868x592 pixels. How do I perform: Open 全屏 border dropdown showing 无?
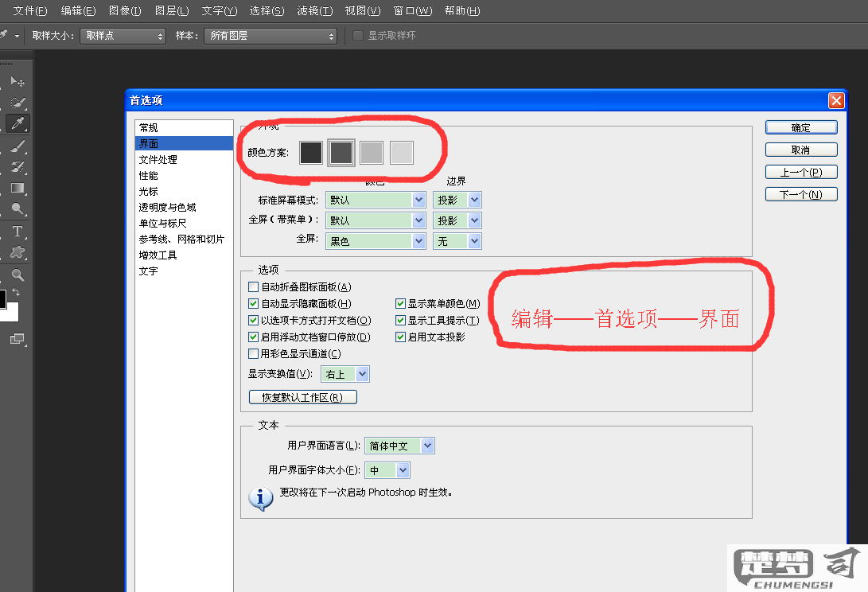(457, 241)
